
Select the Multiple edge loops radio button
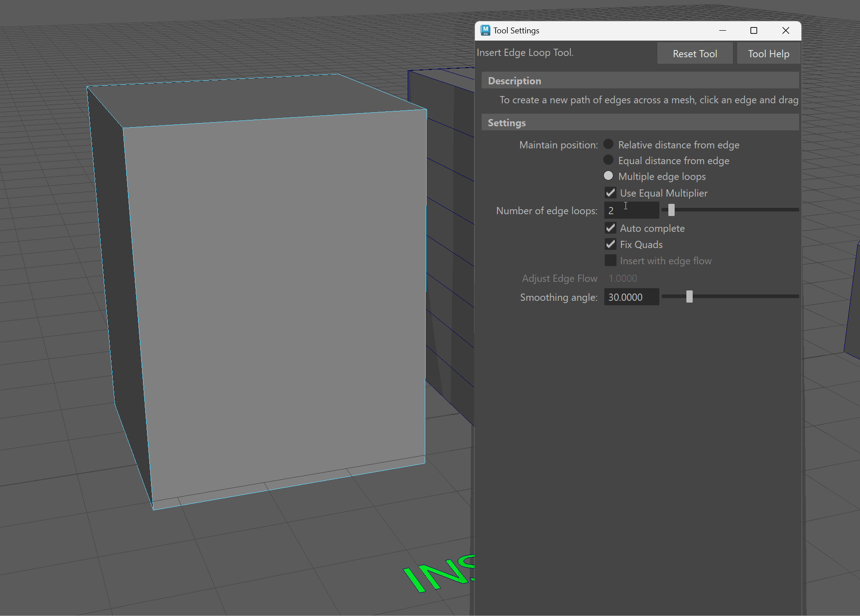(x=608, y=176)
